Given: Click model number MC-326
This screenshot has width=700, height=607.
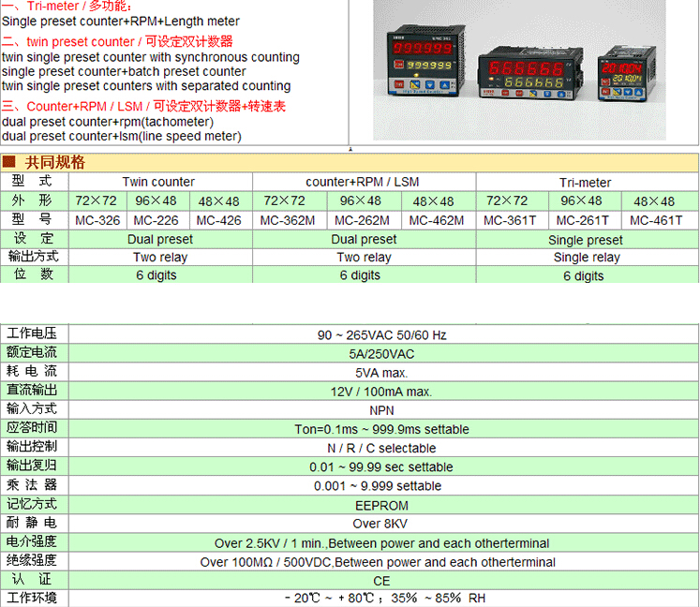Looking at the screenshot, I should click(x=97, y=220).
